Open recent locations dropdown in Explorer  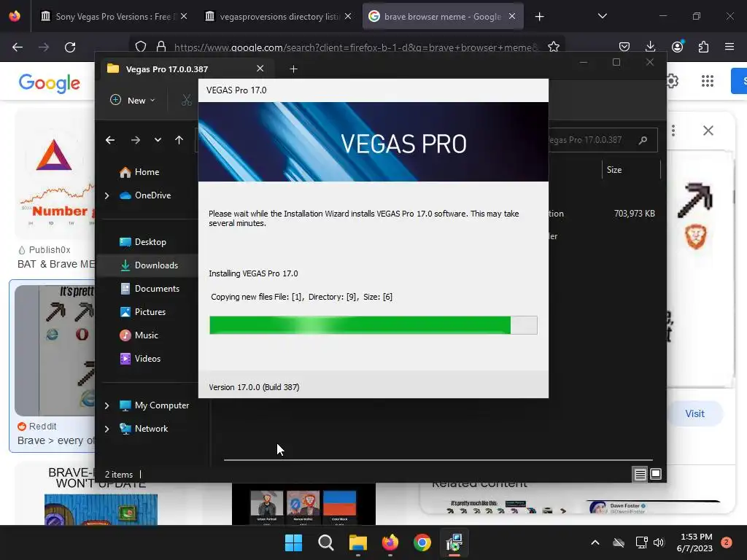pos(158,140)
